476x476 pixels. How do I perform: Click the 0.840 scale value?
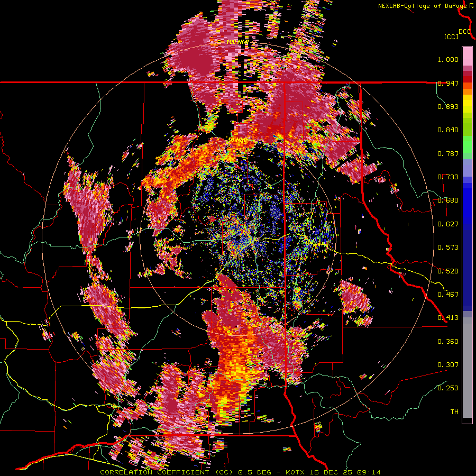click(448, 130)
